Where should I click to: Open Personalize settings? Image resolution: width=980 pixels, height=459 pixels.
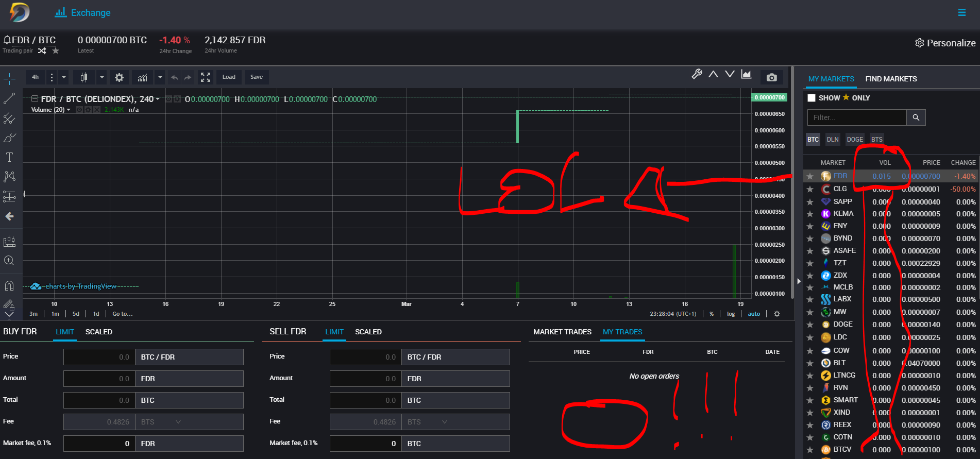point(945,43)
